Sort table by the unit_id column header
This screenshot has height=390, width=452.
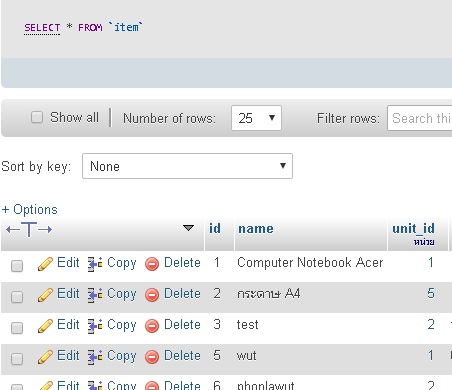click(413, 229)
